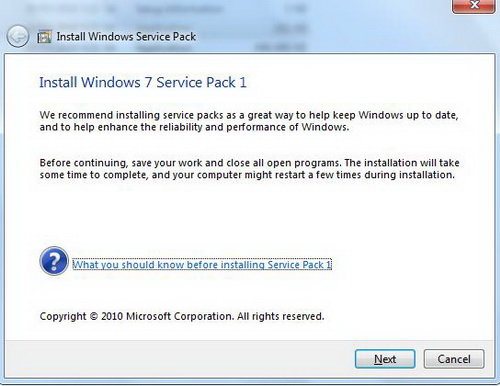This screenshot has width=500, height=386.
Task: Click the paragraph starting 'We recommend installing'
Action: click(249, 121)
